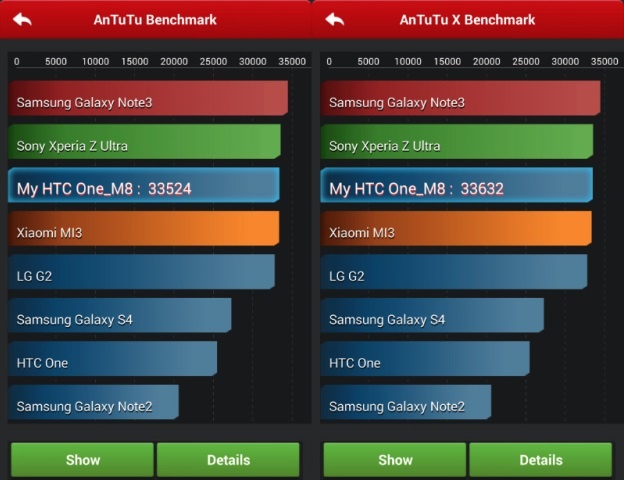Click the 20000 axis label in AnTuTu X Benchmark
Screen dimensions: 624x480
tap(486, 61)
